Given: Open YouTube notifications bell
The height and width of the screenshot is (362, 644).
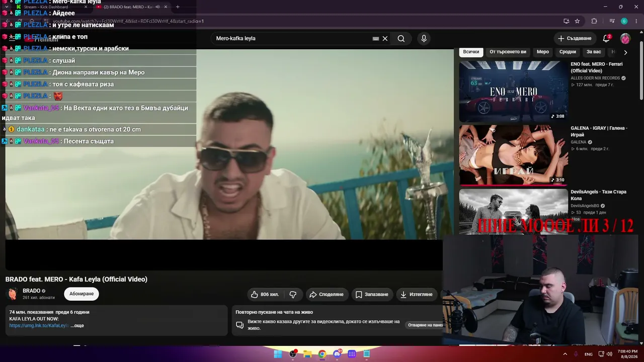Looking at the screenshot, I should [606, 39].
